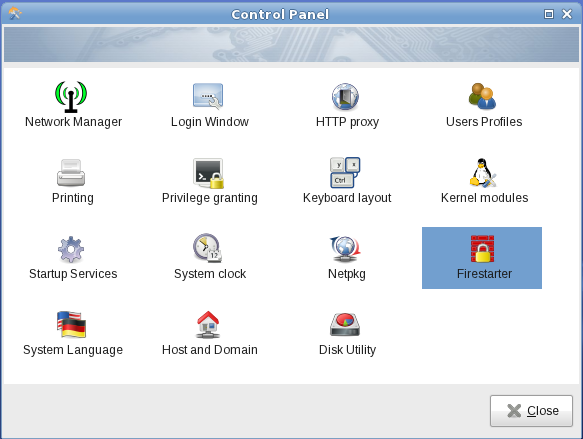The image size is (583, 439).
Task: Open the HTTP proxy globe icon
Action: click(345, 97)
